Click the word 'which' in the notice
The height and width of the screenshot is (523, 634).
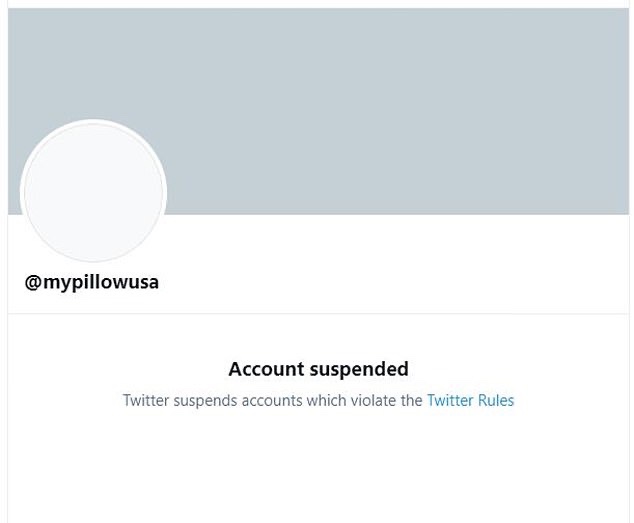tap(324, 401)
